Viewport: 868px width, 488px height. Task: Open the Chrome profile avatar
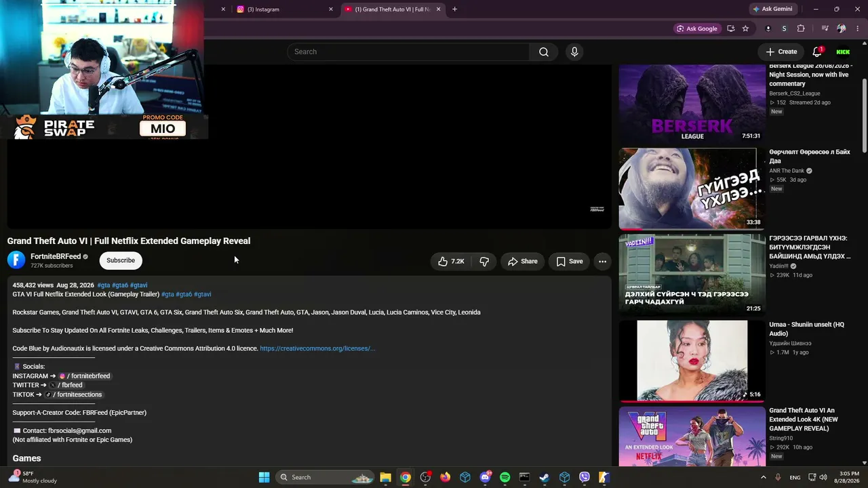click(841, 28)
